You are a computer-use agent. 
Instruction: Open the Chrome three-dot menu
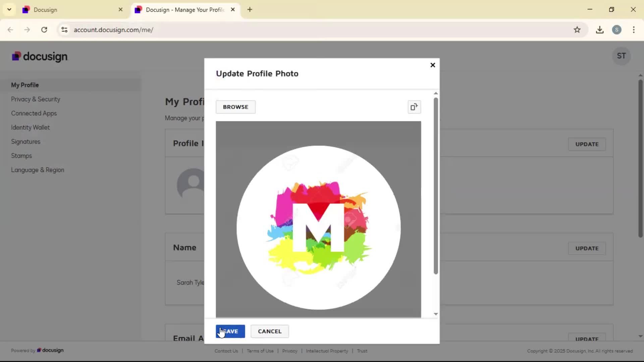(x=634, y=30)
